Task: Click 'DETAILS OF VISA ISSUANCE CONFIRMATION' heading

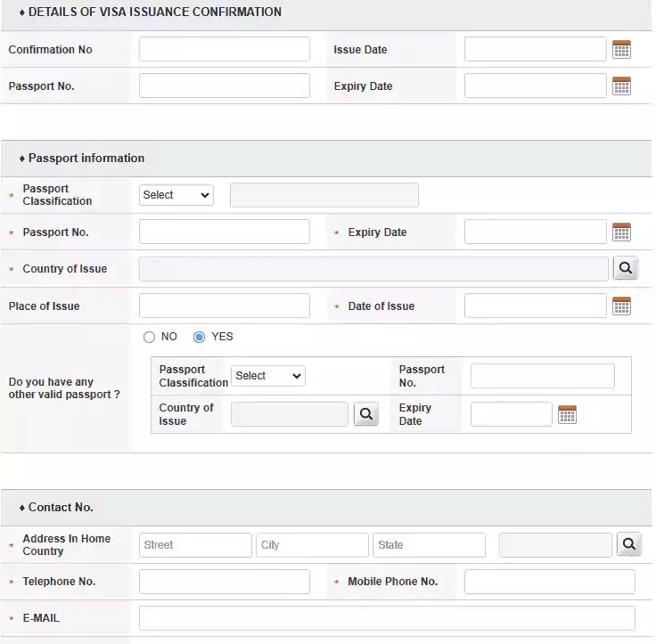Action: 155,12
